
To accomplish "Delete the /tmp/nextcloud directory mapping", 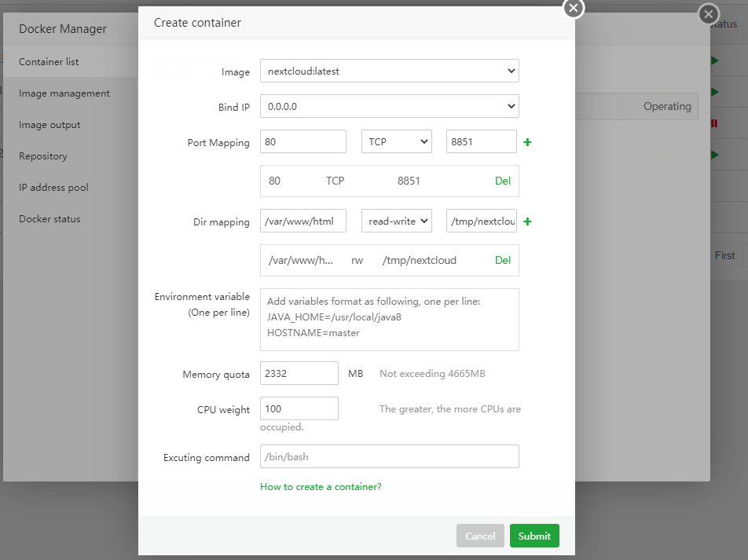I will pos(502,260).
